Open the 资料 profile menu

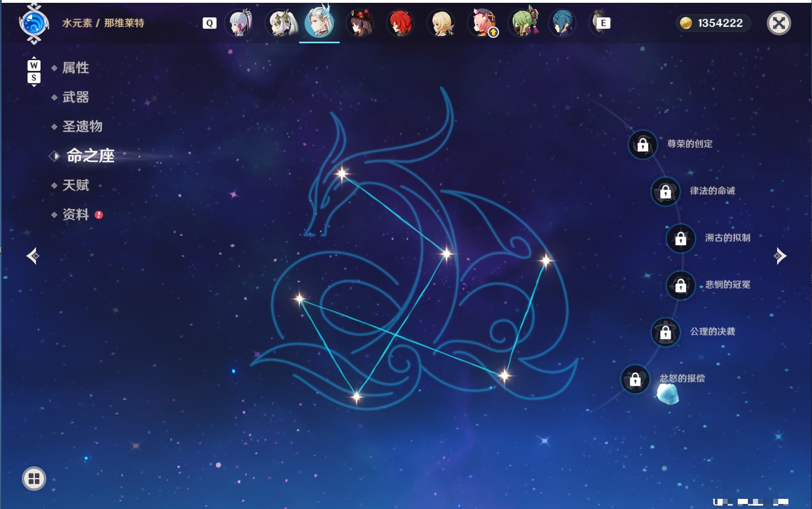tap(75, 214)
